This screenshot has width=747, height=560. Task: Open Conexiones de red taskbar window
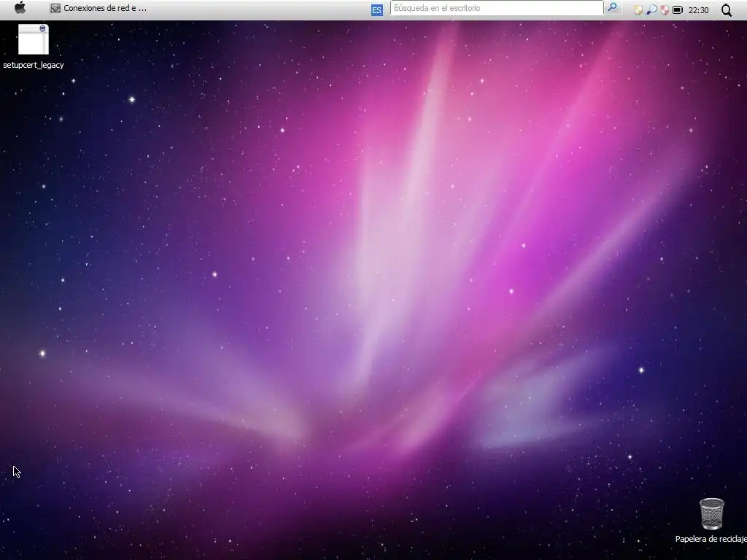(98, 8)
